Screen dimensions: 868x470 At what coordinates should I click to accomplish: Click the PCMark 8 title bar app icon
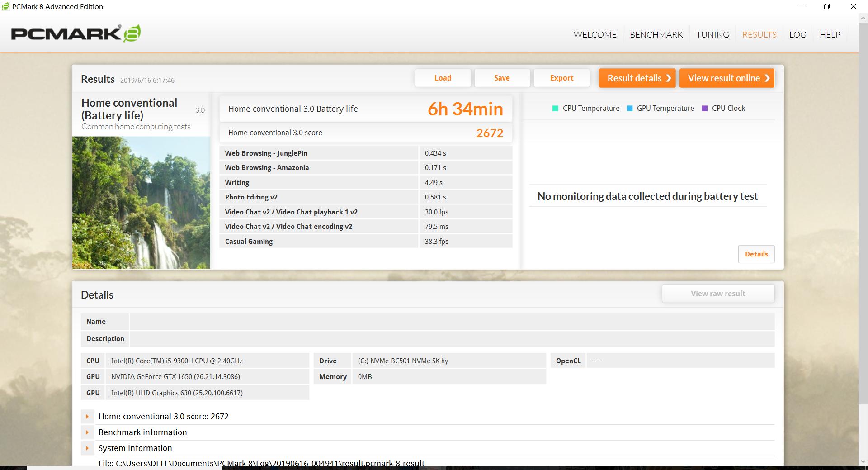[5, 6]
